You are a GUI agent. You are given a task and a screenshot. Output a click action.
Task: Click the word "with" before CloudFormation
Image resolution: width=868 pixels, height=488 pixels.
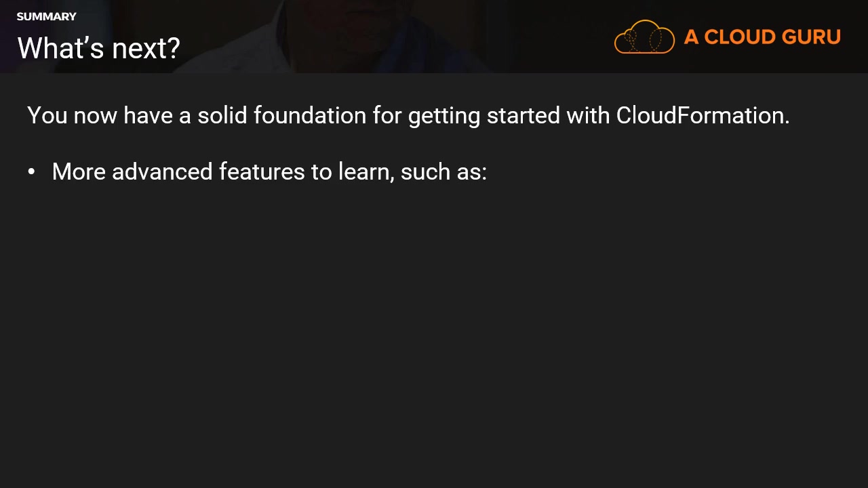coord(588,115)
